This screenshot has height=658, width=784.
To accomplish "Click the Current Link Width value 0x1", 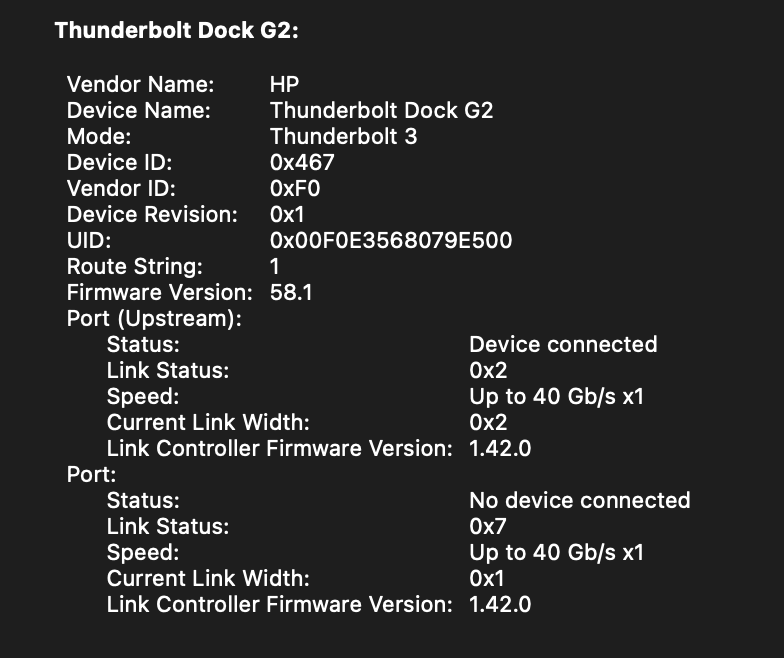I will coord(487,578).
